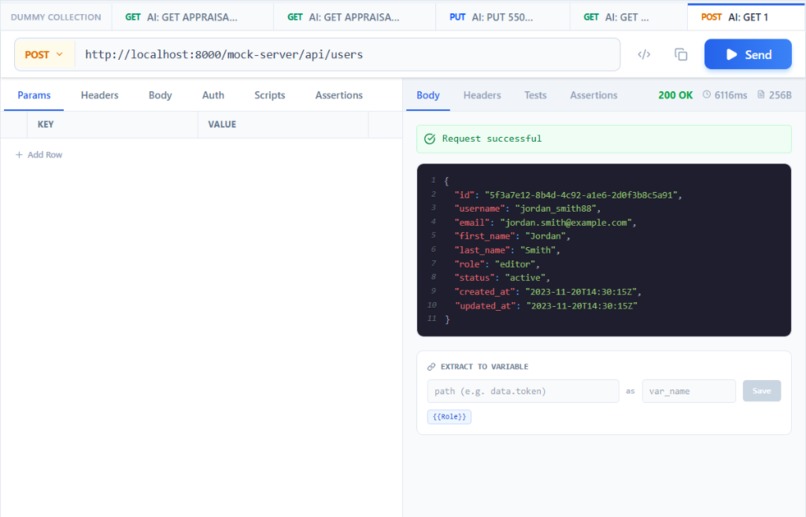Select the request Params tab

point(34,95)
